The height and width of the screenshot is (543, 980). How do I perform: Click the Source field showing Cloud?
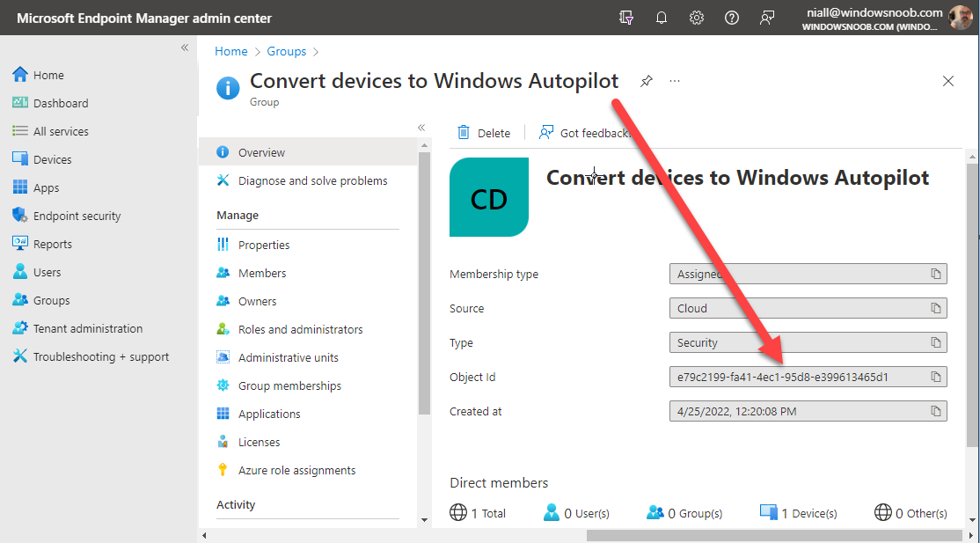point(808,308)
